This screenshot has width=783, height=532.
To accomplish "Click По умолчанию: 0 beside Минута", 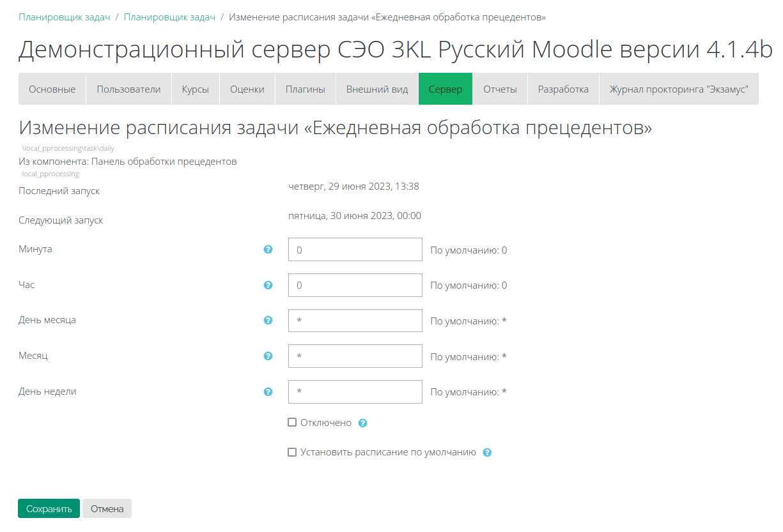I will [469, 250].
